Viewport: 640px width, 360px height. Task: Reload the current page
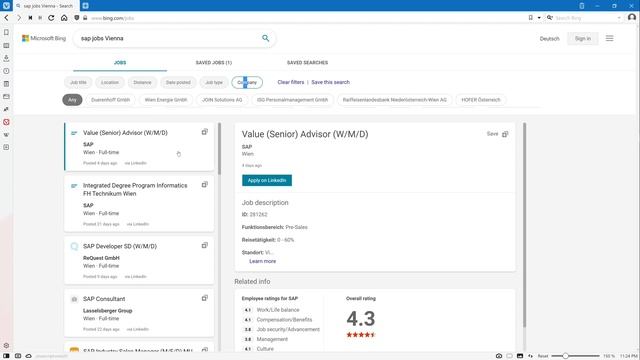(51, 18)
